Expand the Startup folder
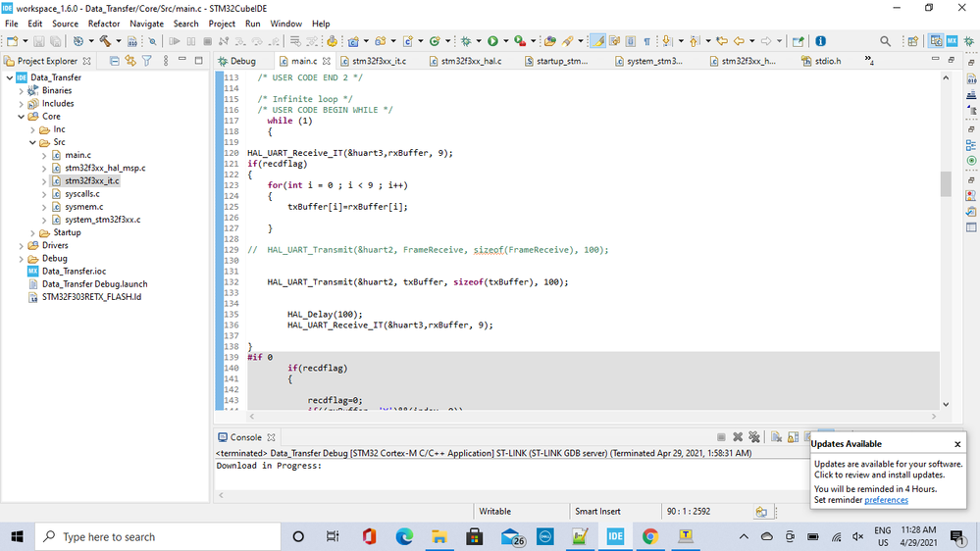The image size is (980, 551). [x=33, y=233]
